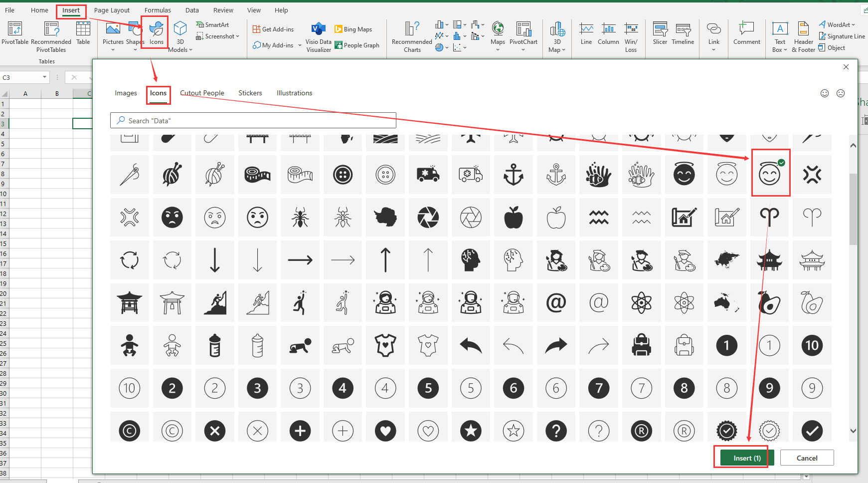Screen dimensions: 868x483
Task: Click the Icons button in the ribbon
Action: pyautogui.click(x=156, y=33)
